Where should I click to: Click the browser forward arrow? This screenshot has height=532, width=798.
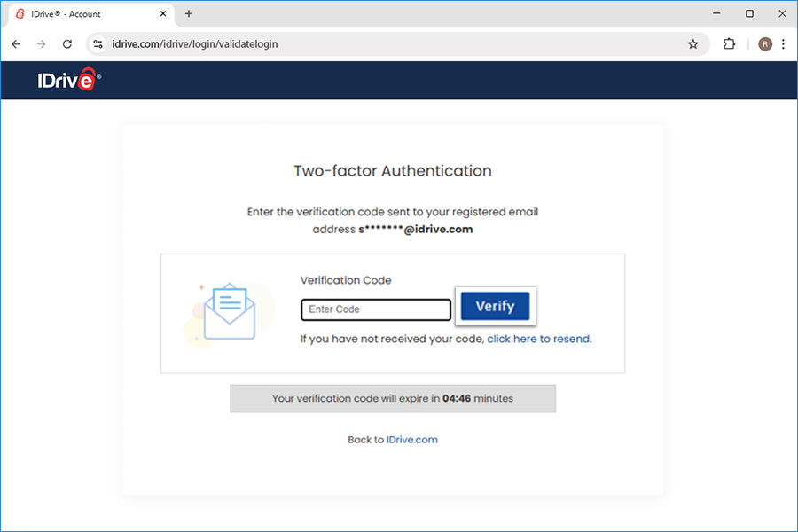pyautogui.click(x=41, y=44)
